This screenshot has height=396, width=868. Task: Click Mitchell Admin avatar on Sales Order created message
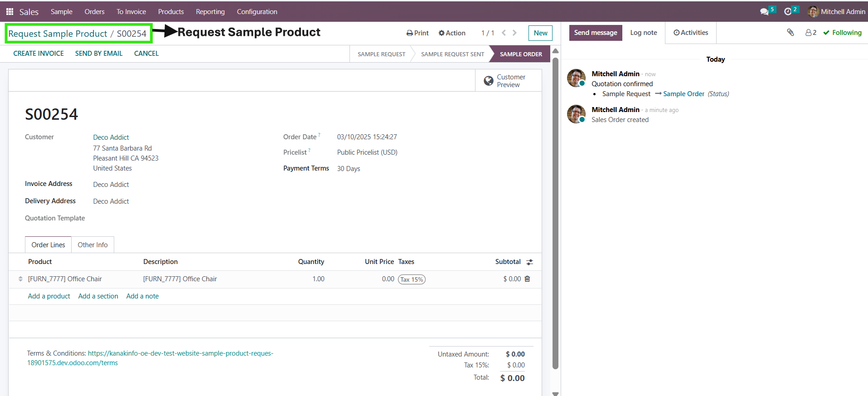pyautogui.click(x=577, y=114)
